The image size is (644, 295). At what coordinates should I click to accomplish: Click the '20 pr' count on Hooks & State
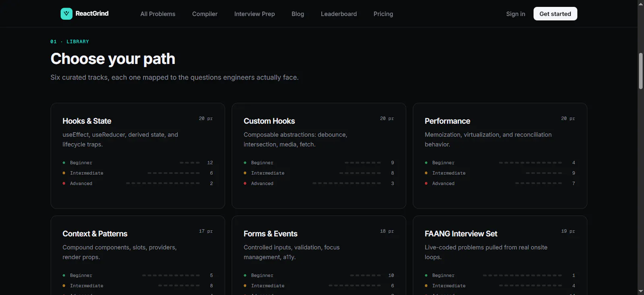[206, 119]
